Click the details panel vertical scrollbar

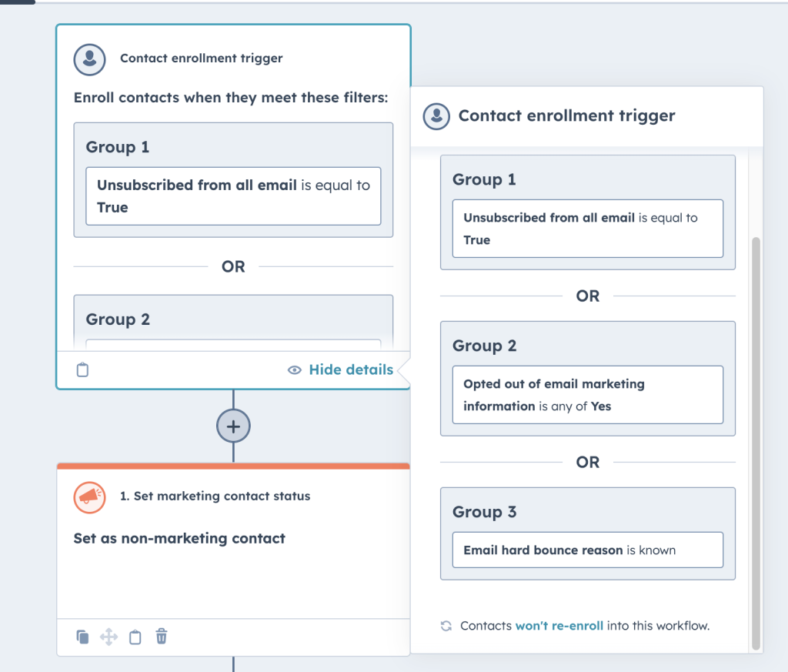point(756,439)
